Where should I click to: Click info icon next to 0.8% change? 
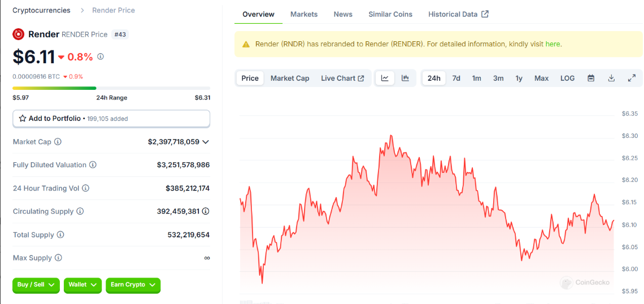tap(100, 57)
